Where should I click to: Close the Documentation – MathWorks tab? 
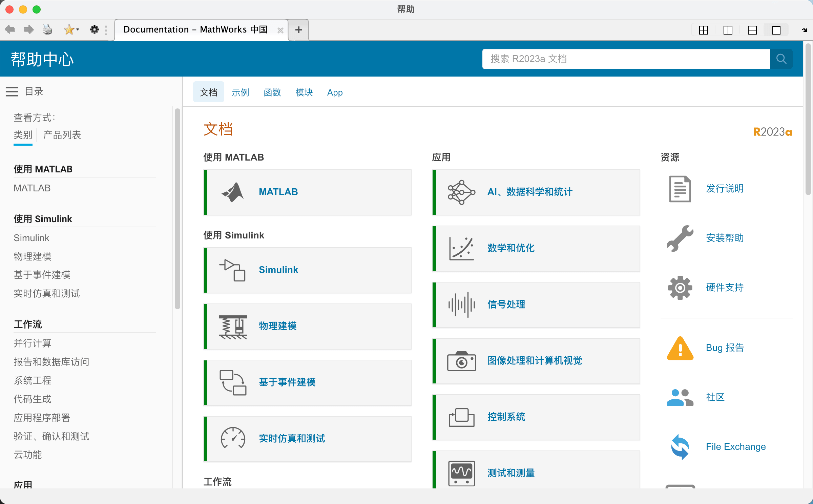tap(280, 30)
